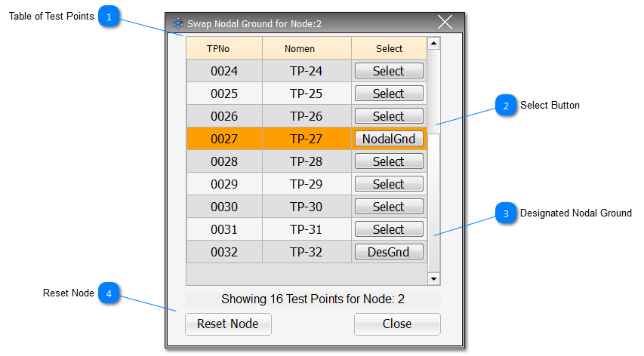Choose Select for test point 0026
Image resolution: width=644 pixels, height=356 pixels.
389,116
